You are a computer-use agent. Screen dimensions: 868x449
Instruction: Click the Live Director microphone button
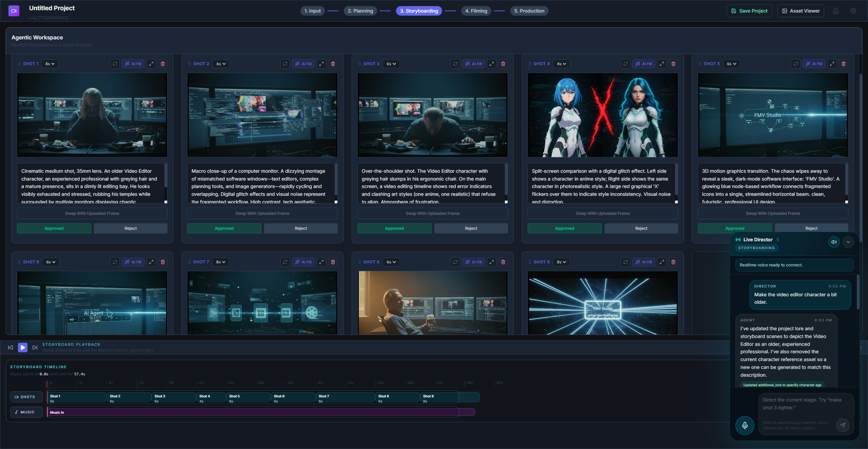pos(745,425)
